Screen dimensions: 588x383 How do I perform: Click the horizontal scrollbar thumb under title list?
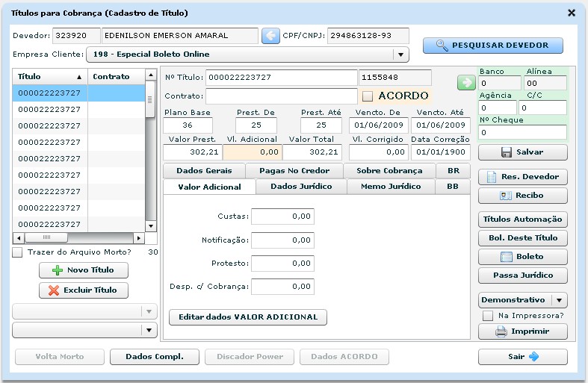click(46, 237)
